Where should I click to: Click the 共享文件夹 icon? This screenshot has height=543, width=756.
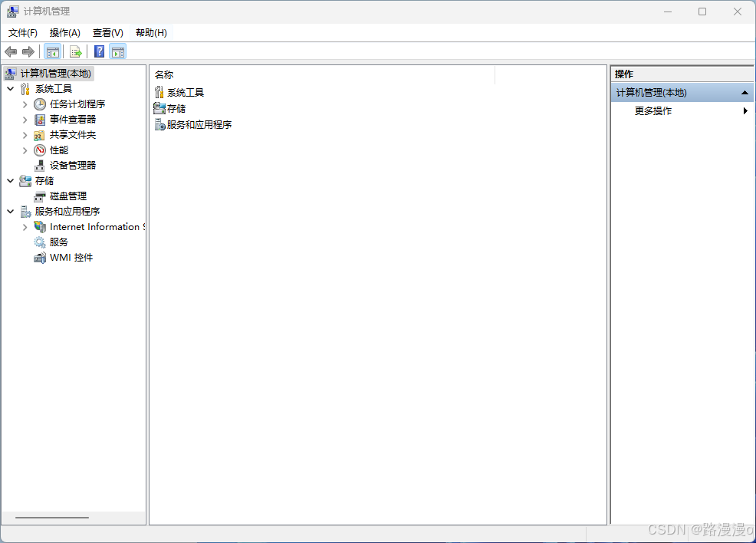pyautogui.click(x=40, y=135)
